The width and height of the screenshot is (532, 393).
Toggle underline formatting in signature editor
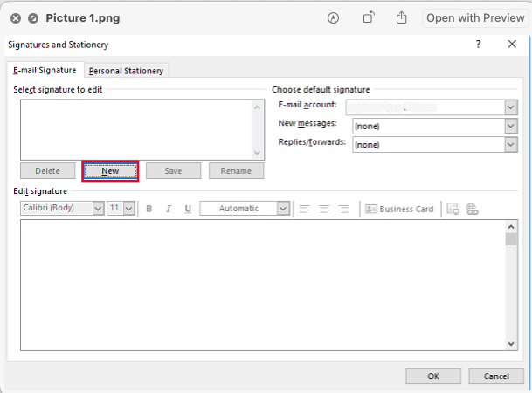coord(188,209)
